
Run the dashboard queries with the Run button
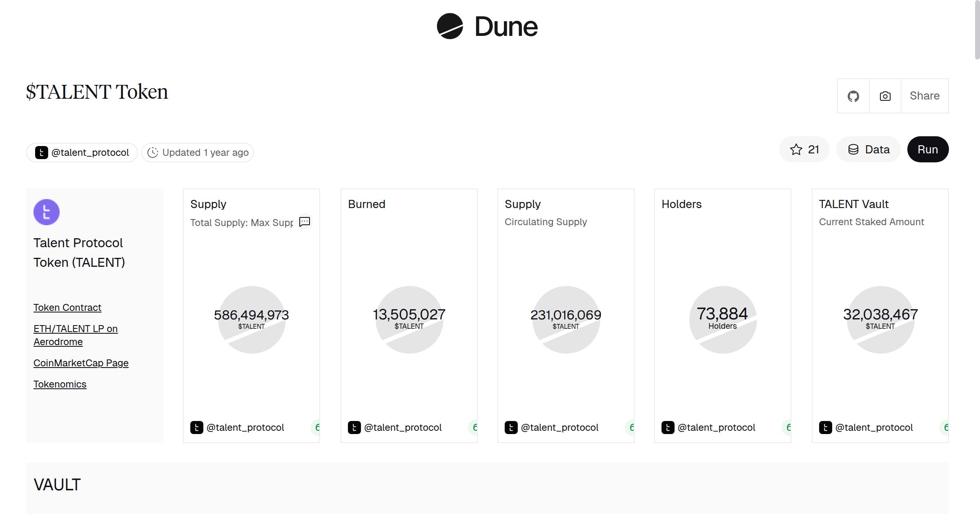(x=927, y=149)
